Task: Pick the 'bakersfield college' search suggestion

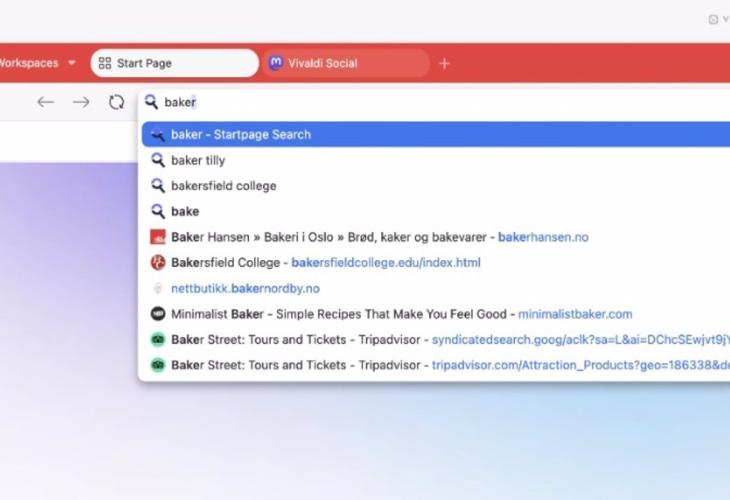Action: click(x=223, y=186)
